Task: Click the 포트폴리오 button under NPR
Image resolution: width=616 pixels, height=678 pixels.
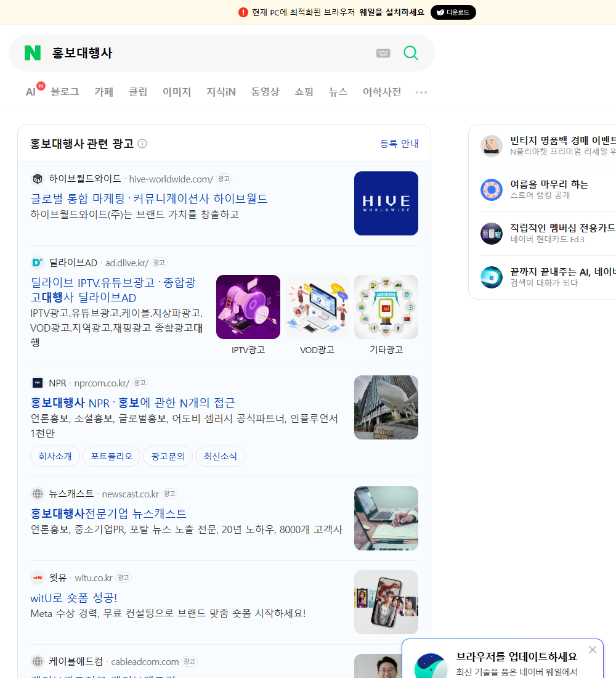Action: point(111,456)
